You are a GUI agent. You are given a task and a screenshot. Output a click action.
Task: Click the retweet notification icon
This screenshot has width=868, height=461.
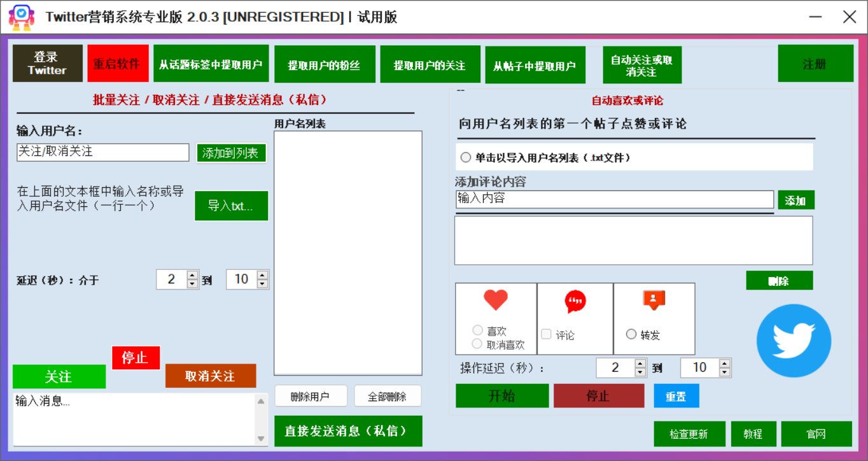point(654,300)
